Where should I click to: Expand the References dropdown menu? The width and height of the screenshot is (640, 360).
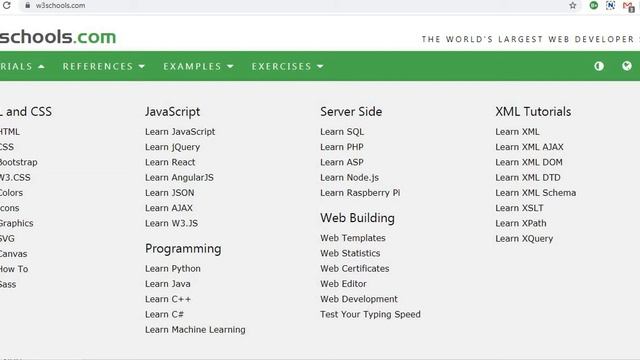[x=104, y=66]
